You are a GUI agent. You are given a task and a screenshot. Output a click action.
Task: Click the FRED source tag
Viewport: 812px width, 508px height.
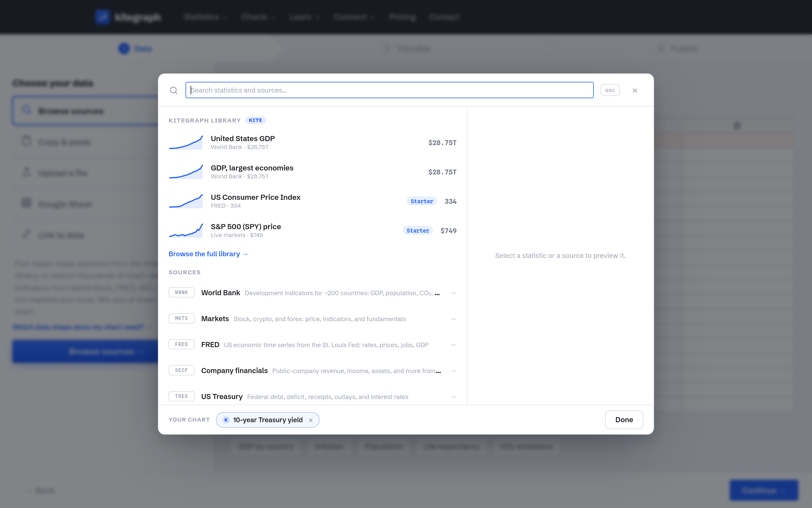181,344
